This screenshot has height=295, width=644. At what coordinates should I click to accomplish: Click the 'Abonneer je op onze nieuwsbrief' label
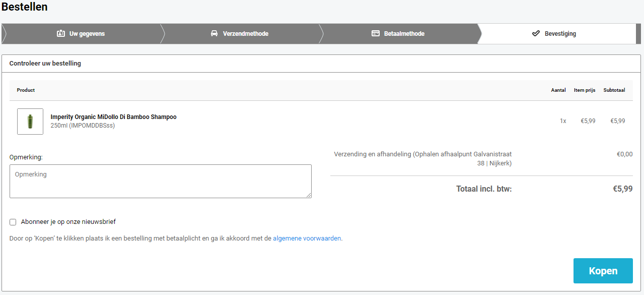[68, 222]
